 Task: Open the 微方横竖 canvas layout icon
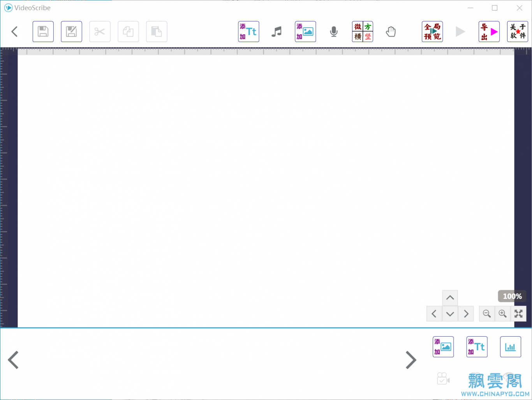(x=363, y=32)
